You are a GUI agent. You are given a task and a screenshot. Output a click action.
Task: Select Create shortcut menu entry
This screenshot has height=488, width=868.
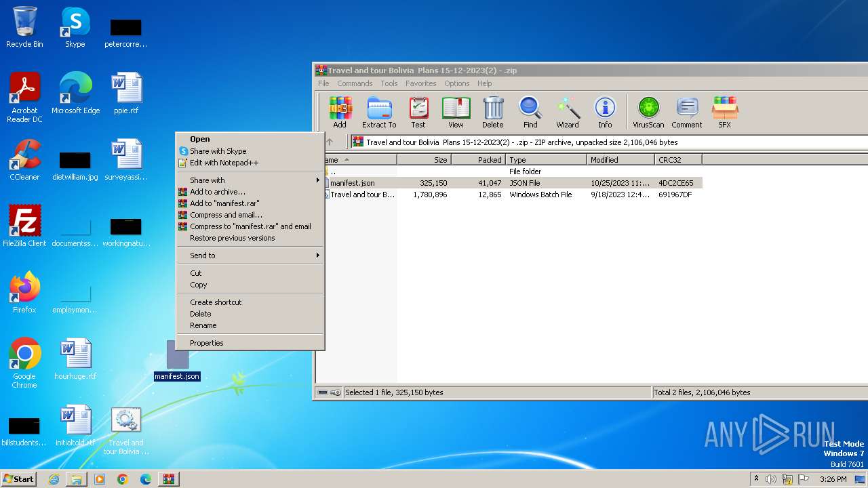pos(250,302)
